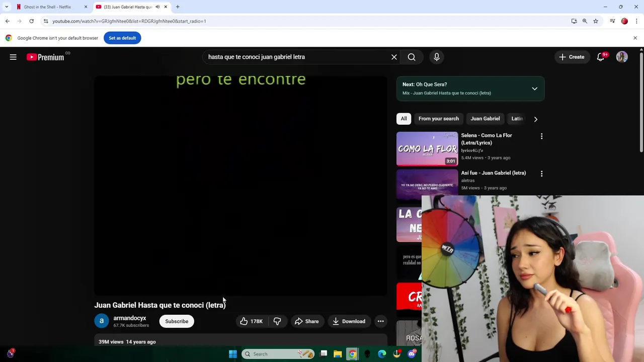Bookmark this page with the star icon
This screenshot has height=362, width=644.
(x=596, y=21)
